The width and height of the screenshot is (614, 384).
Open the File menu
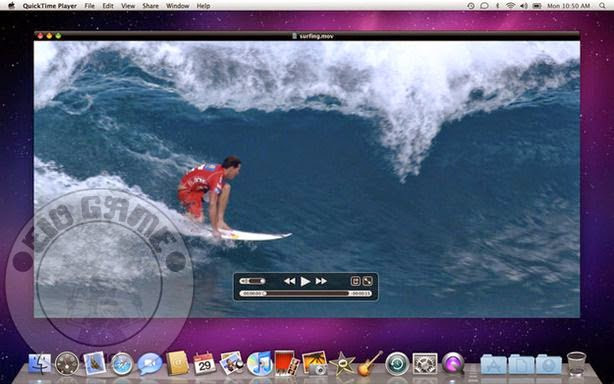tap(89, 6)
